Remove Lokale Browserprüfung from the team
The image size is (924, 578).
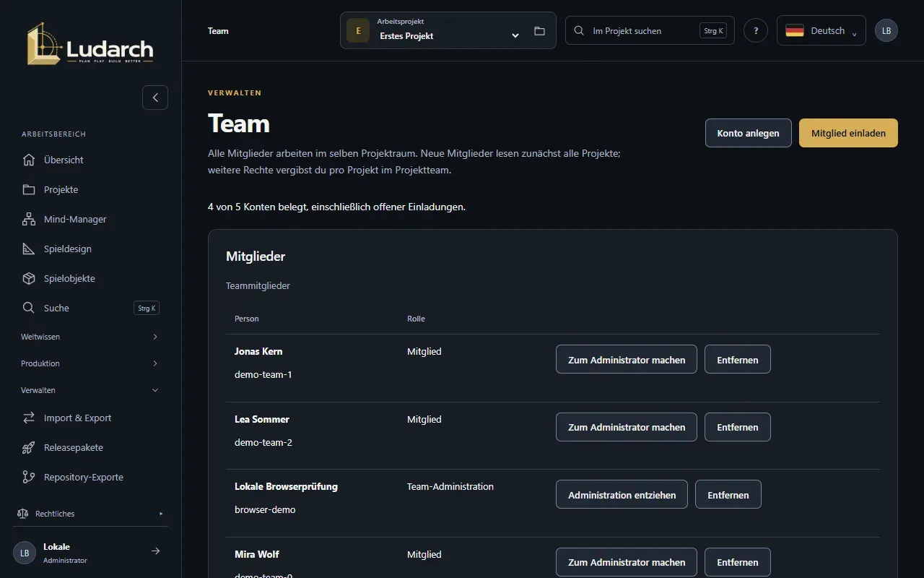pyautogui.click(x=728, y=494)
